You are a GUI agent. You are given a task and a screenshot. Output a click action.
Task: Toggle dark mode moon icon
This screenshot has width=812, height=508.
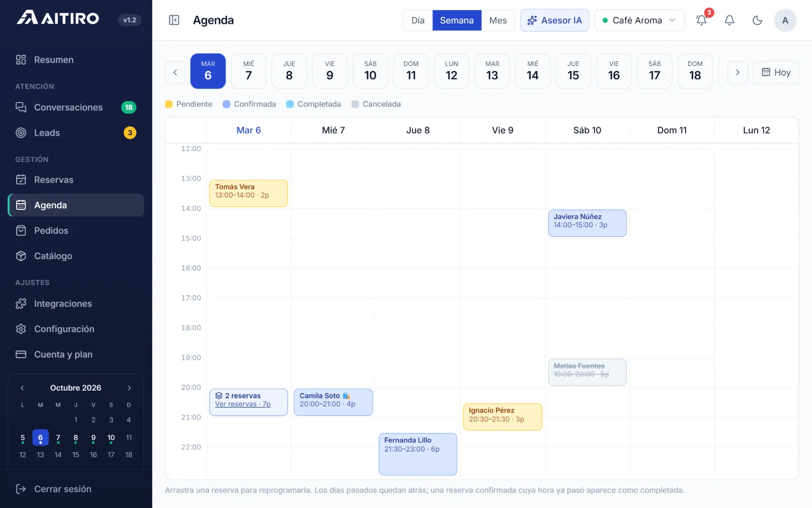point(757,20)
